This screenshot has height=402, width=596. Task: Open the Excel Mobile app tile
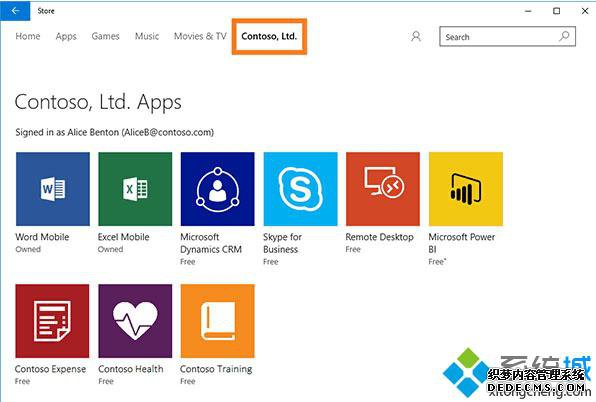pyautogui.click(x=135, y=189)
